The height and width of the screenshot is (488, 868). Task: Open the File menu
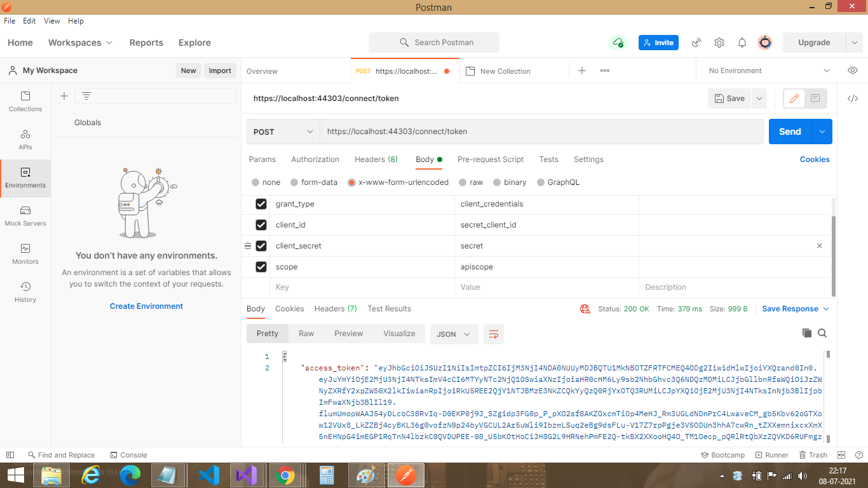(10, 21)
